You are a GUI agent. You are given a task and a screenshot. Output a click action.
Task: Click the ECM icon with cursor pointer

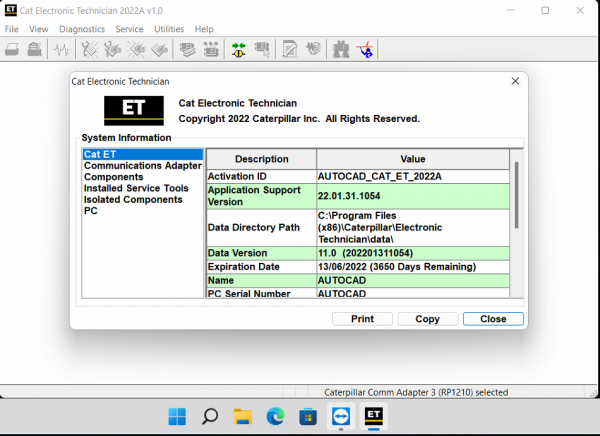(262, 49)
